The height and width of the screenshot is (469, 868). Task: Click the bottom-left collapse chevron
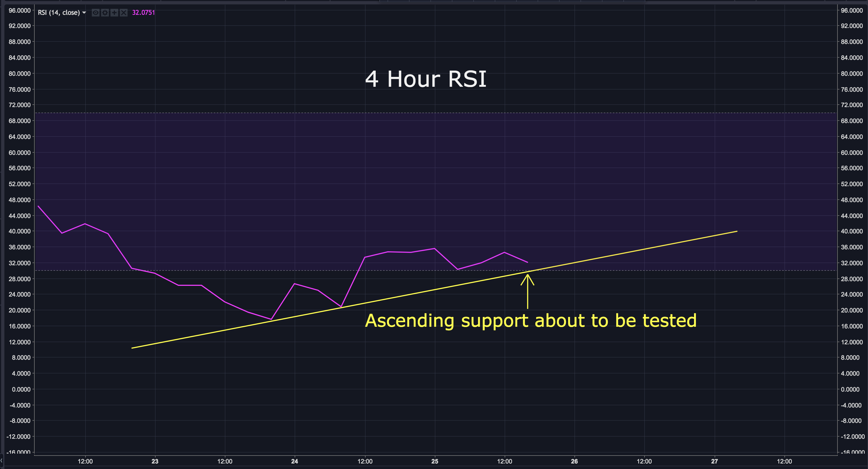[2, 460]
